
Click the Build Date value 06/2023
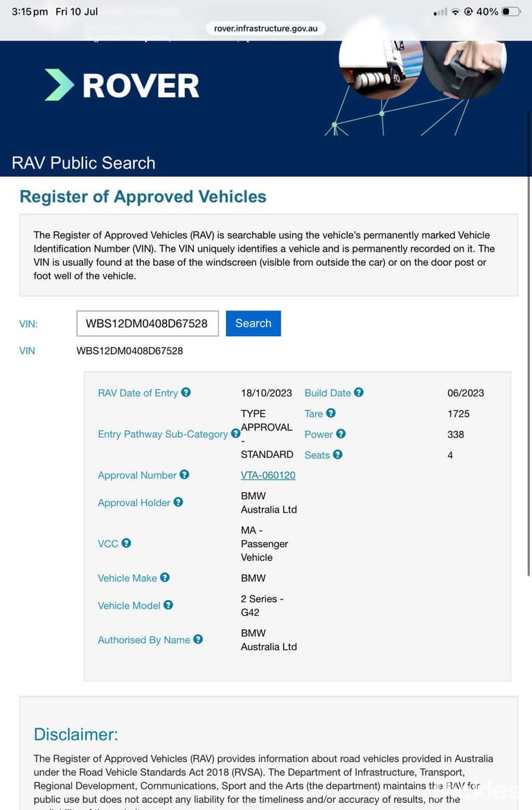(x=466, y=393)
